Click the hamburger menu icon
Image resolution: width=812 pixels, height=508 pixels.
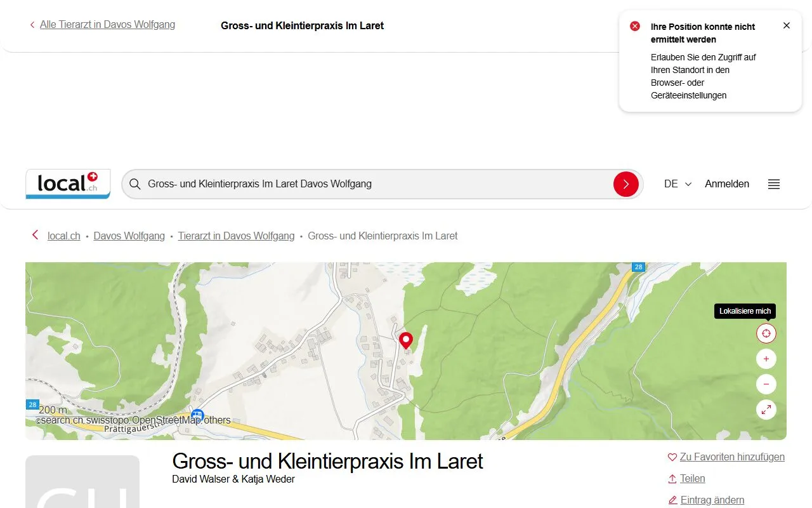click(773, 184)
